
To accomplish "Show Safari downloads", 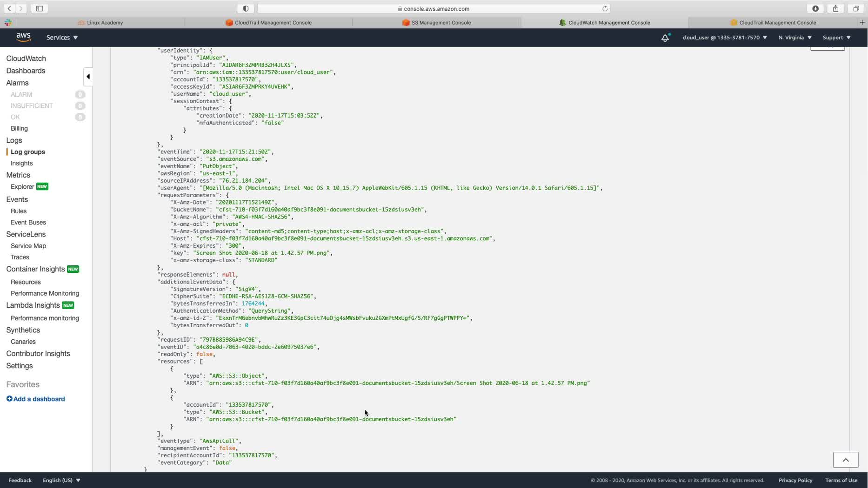I will coord(815,8).
